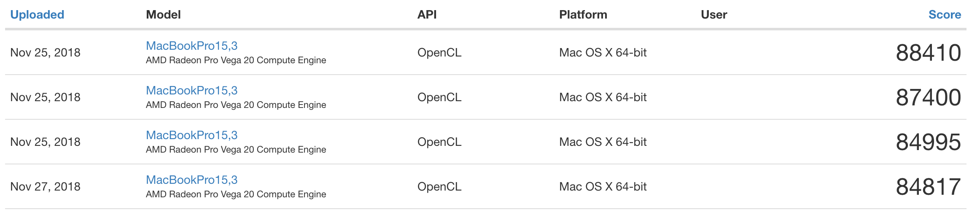Image resolution: width=980 pixels, height=215 pixels.
Task: Click OpenCL in the first row
Action: tap(439, 53)
